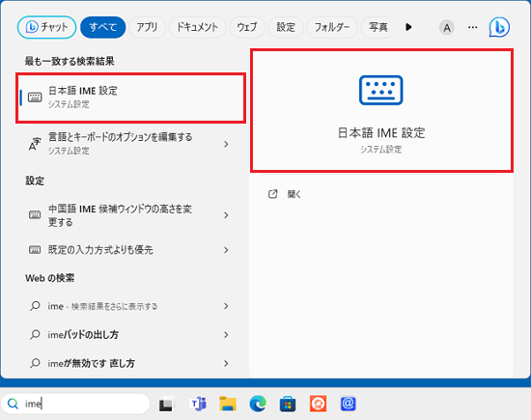531x420 pixels.
Task: Select the チャット tab
Action: point(46,27)
